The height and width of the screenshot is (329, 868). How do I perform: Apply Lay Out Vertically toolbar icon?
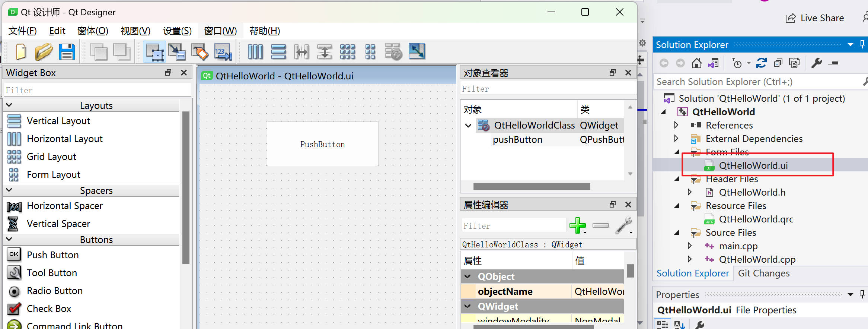point(278,51)
